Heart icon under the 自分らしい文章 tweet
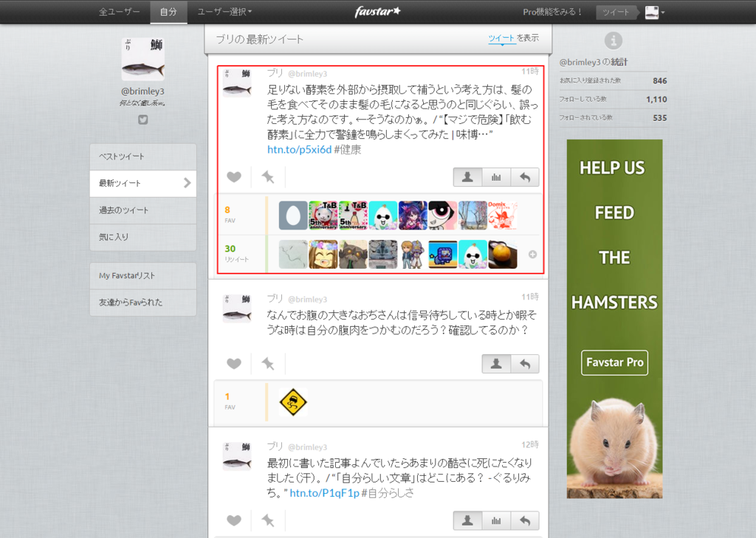This screenshot has height=538, width=756. [x=234, y=520]
